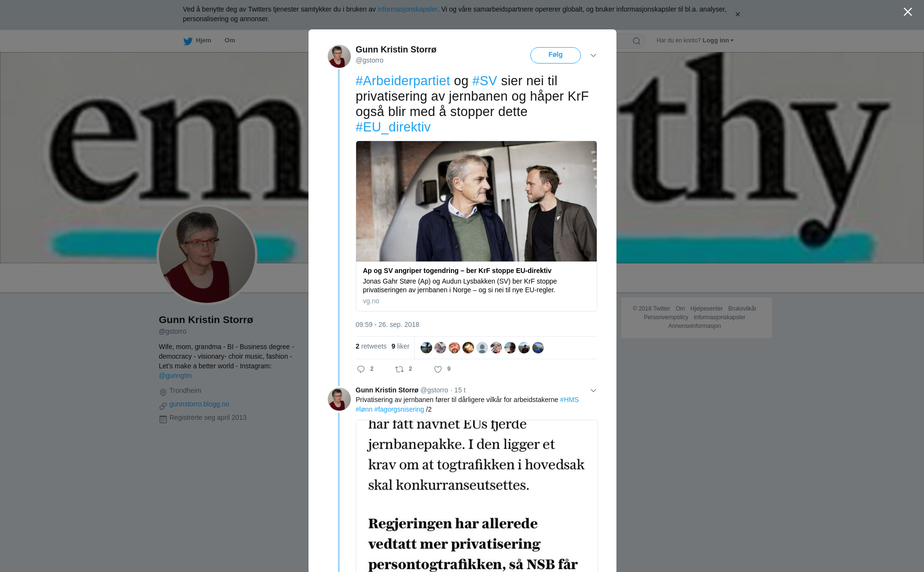Image resolution: width=924 pixels, height=572 pixels.
Task: Open the Om menu item
Action: point(230,40)
